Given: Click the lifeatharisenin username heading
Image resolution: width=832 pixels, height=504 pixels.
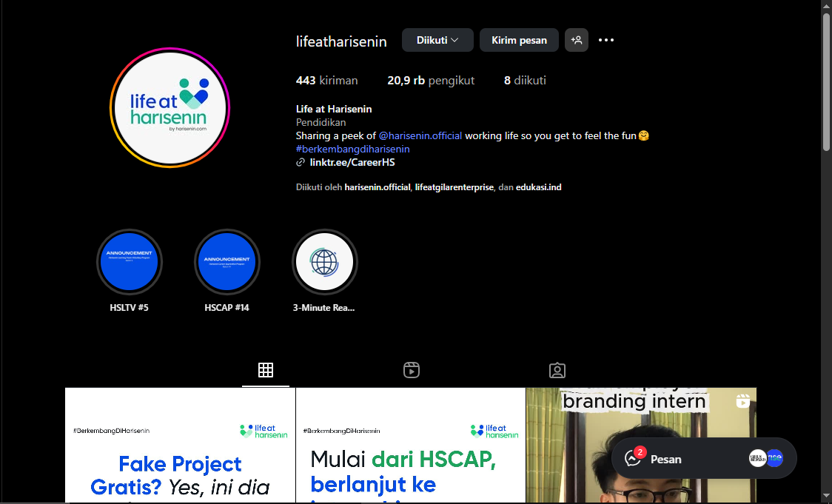Looking at the screenshot, I should tap(341, 41).
